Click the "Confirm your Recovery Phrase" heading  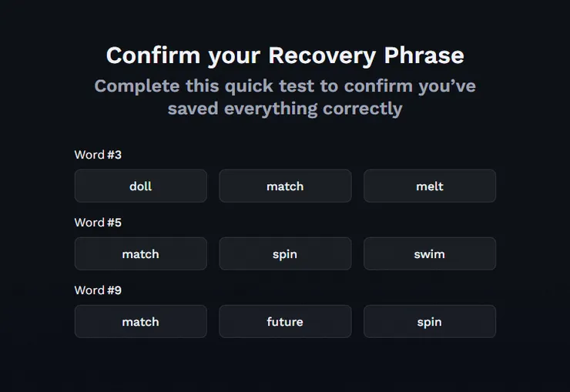pyautogui.click(x=285, y=55)
